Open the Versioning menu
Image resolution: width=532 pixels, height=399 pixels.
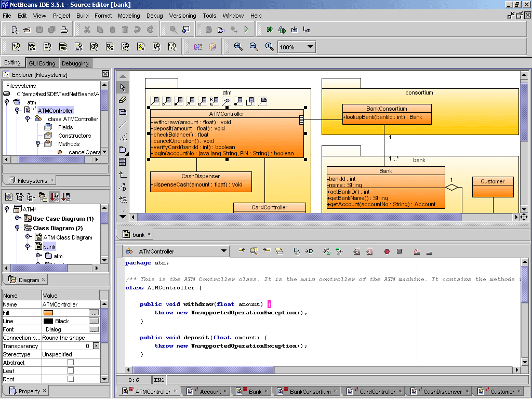tap(182, 16)
